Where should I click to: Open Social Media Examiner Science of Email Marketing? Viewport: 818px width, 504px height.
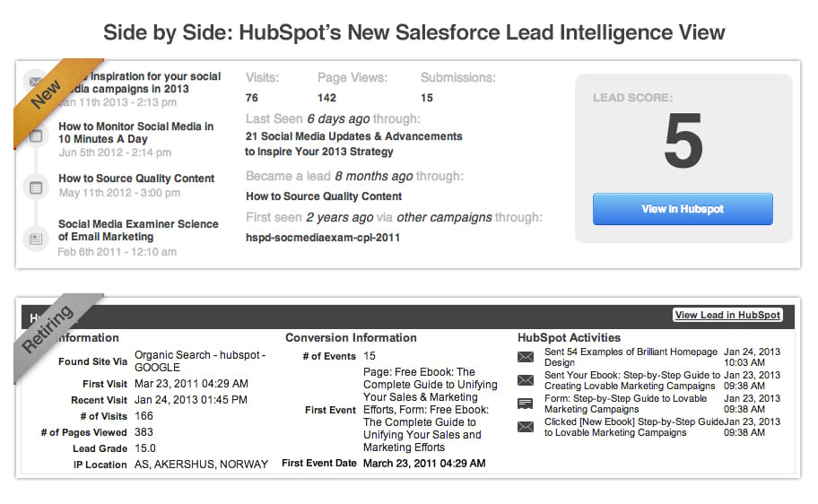(138, 230)
